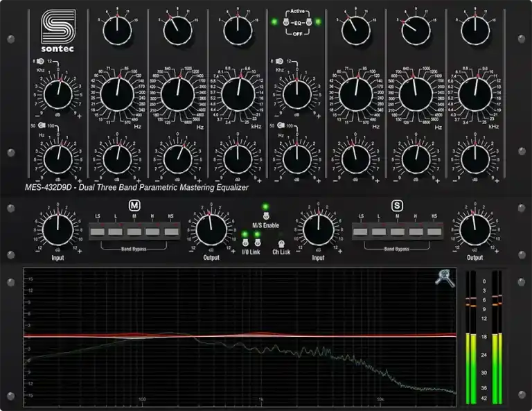This screenshot has height=411, width=532.
Task: Click the right channel high band kHz frequency knob
Action: pyautogui.click(x=475, y=95)
